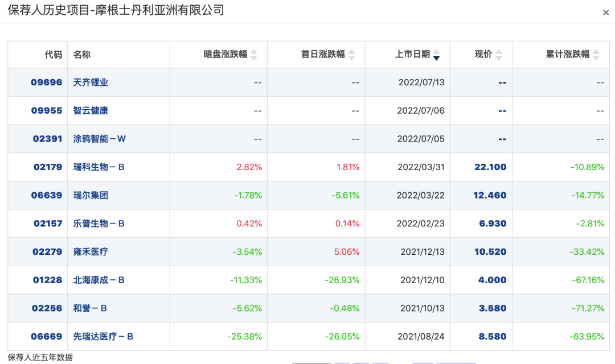The image size is (615, 364).
Task: Open 瑞尔集团 stock page
Action: pyautogui.click(x=91, y=195)
